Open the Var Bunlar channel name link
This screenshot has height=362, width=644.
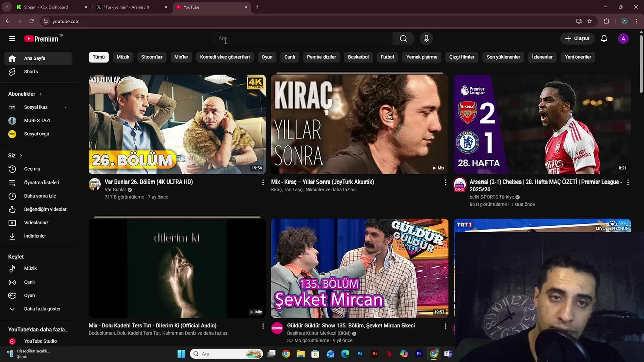[115, 190]
